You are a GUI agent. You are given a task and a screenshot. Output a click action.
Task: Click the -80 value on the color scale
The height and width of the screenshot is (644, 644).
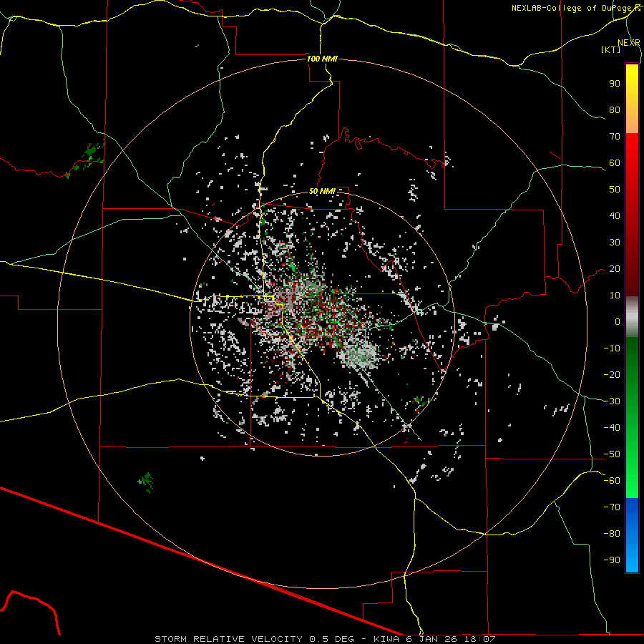pos(612,534)
